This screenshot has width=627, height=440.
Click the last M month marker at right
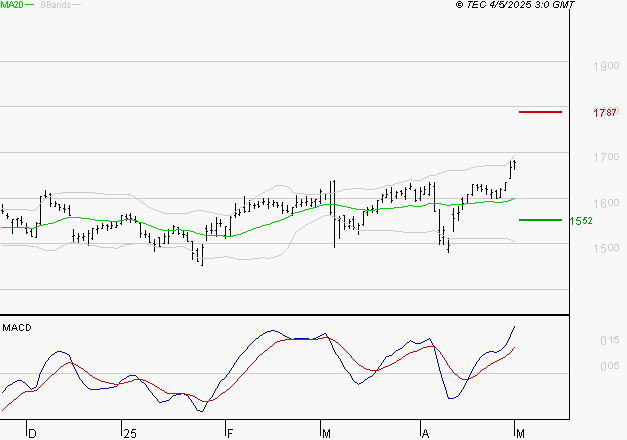520,434
